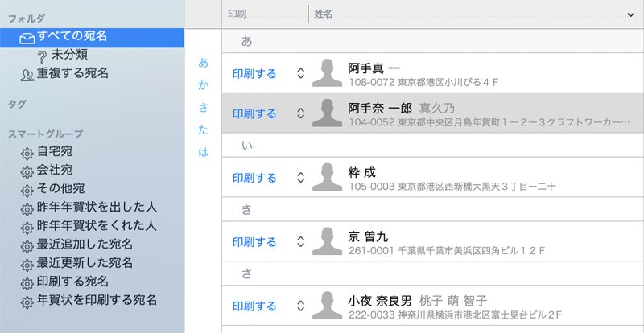This screenshot has width=644, height=333.
Task: Click the gear icon beside 自宅宛
Action: click(x=27, y=154)
